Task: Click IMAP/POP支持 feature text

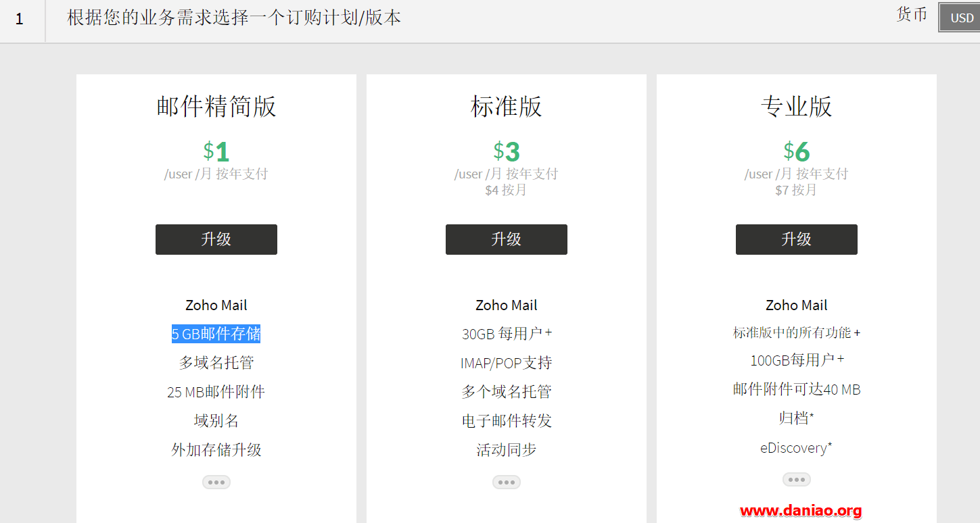Action: click(x=507, y=363)
